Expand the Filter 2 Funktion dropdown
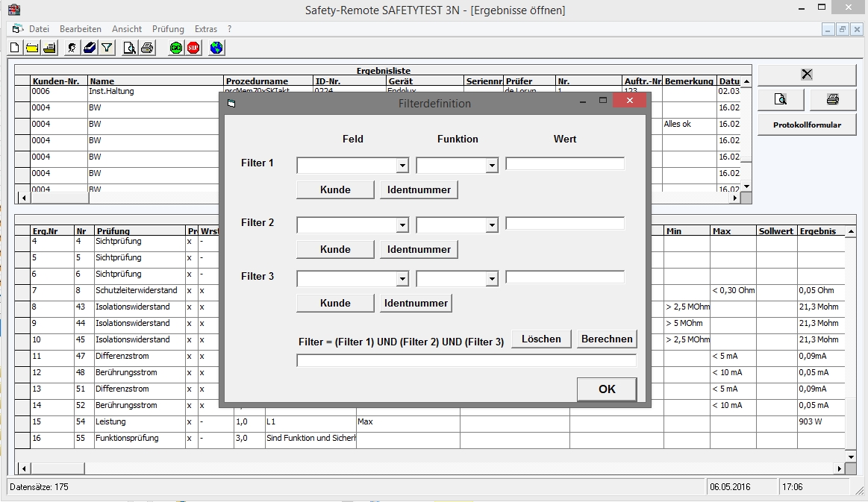 point(492,225)
